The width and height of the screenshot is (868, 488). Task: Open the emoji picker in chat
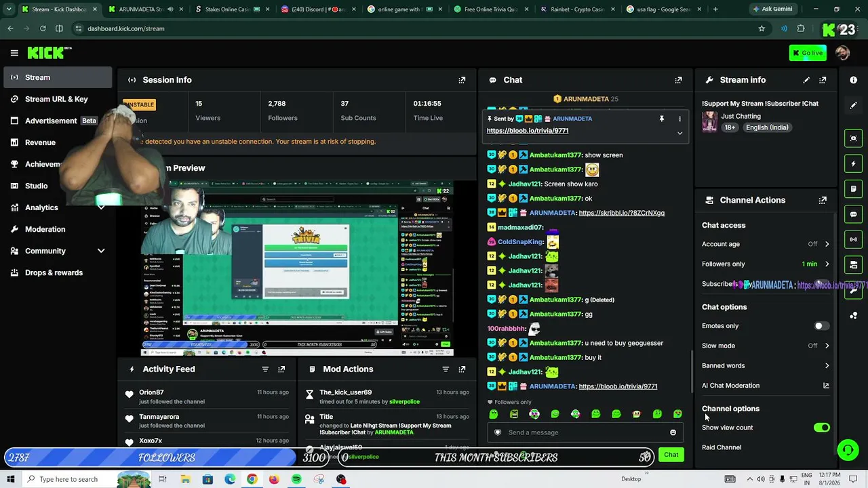673,432
